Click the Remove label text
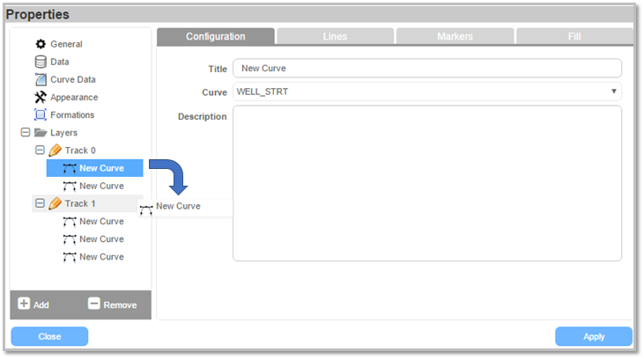This screenshot has height=359, width=644. click(x=120, y=305)
